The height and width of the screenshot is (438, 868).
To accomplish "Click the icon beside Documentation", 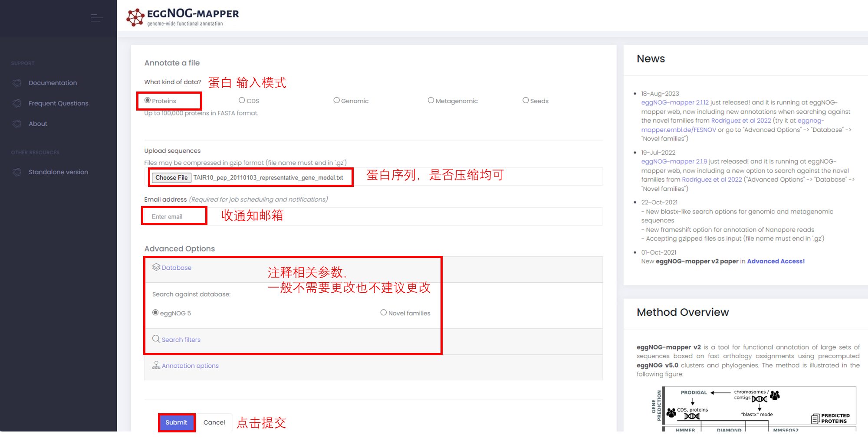I will (x=17, y=83).
